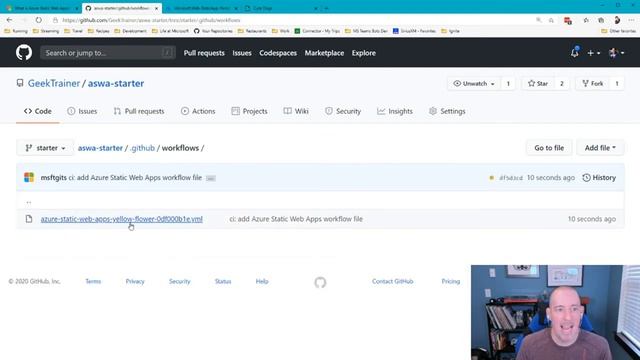Open the Recipes bookmarks folder

(99, 31)
